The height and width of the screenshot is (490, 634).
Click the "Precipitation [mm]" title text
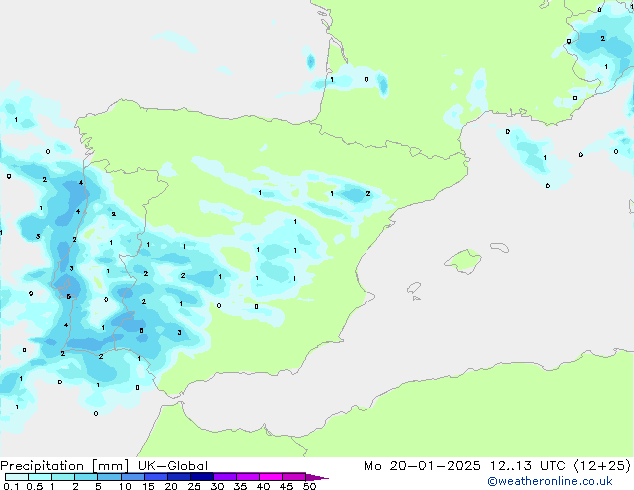tap(65, 466)
